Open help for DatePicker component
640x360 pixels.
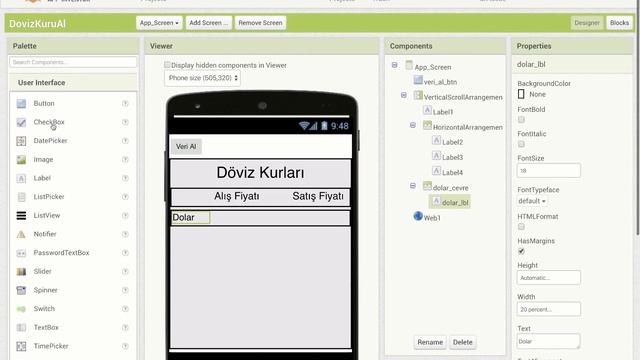[125, 141]
